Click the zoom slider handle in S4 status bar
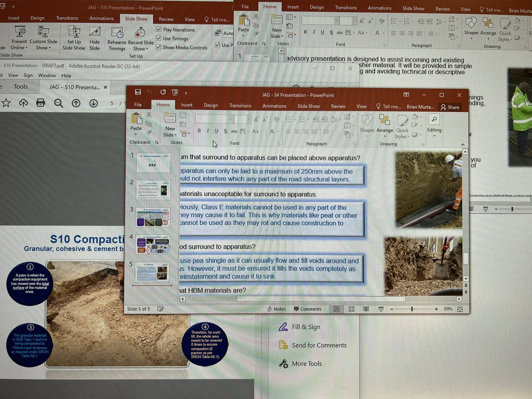The image size is (532, 399). point(412,309)
